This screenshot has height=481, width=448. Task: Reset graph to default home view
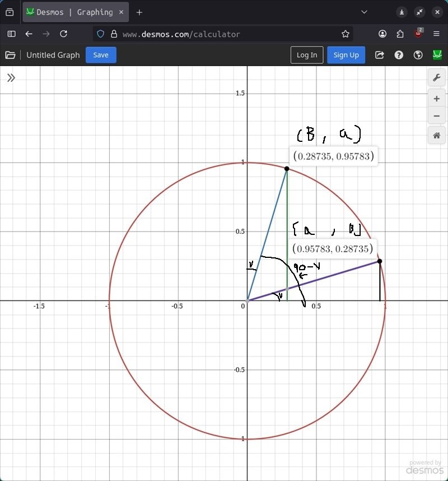coord(436,136)
